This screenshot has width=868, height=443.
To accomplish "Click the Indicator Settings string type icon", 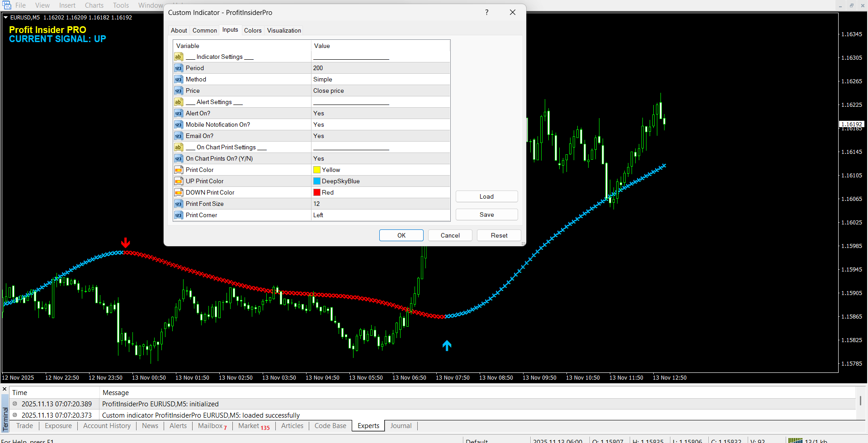I will 179,57.
